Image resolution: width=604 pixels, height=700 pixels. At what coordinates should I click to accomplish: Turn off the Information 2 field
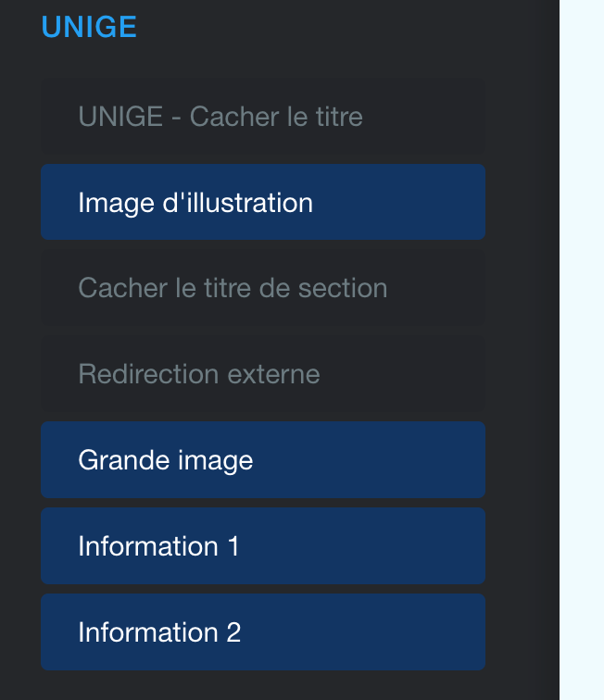click(x=262, y=631)
